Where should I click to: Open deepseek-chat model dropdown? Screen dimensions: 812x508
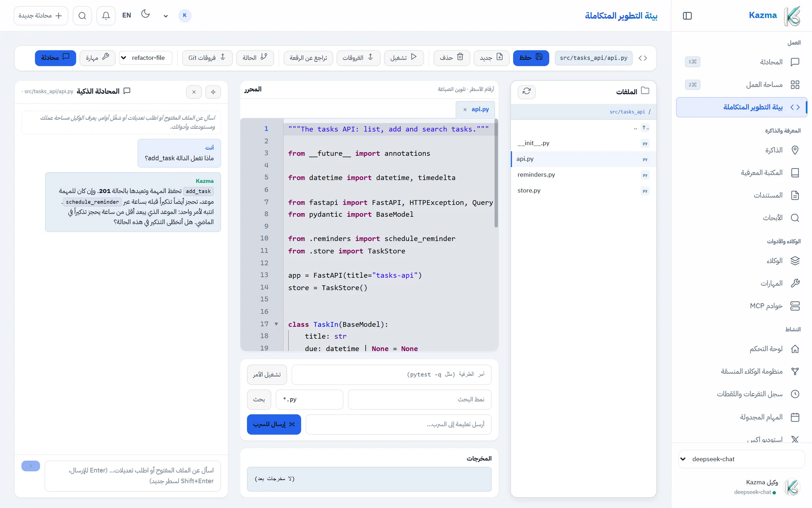pos(741,459)
